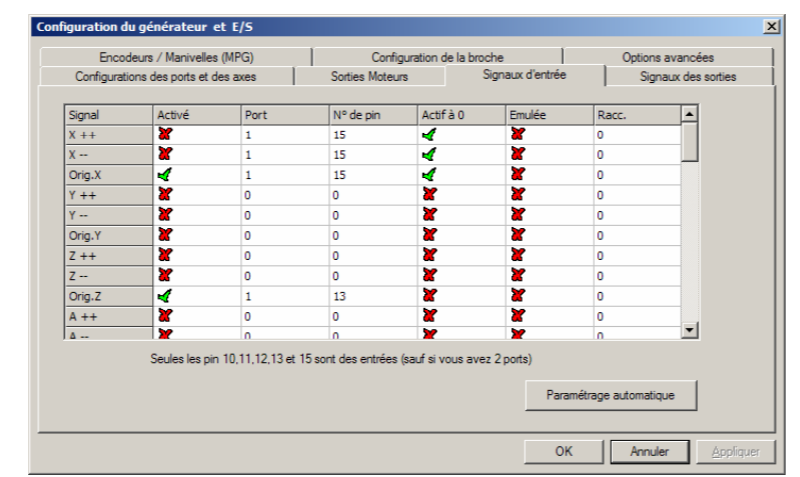
Task: Switch to the Sorties Moteurs tab
Action: [368, 76]
